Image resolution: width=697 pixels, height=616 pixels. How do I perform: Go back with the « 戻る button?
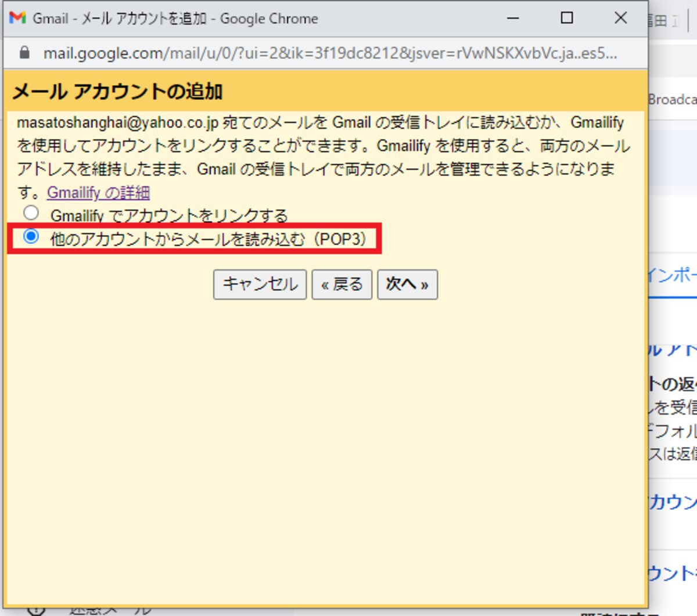point(342,284)
